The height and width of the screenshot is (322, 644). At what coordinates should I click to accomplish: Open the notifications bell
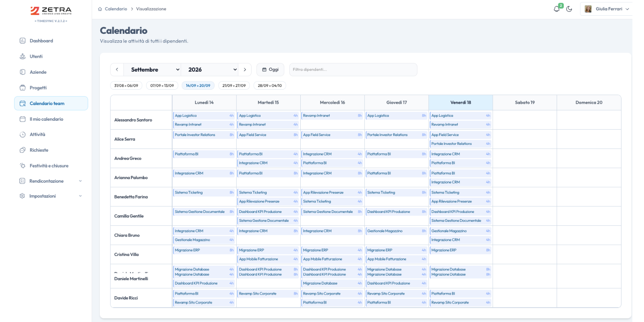[557, 9]
